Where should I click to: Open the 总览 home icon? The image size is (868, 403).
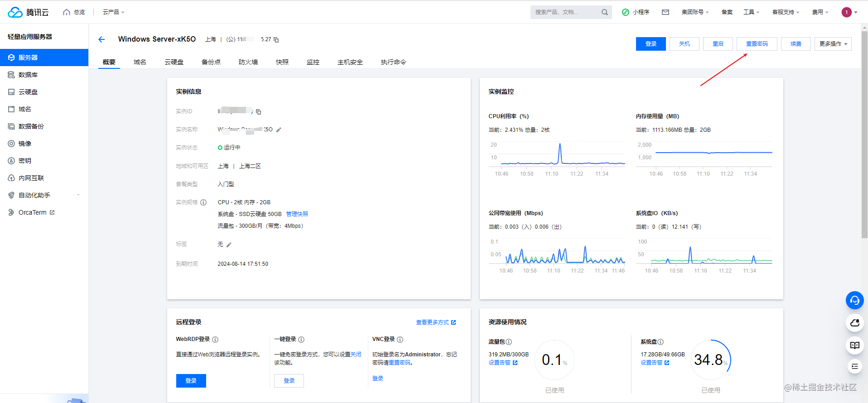tap(67, 12)
